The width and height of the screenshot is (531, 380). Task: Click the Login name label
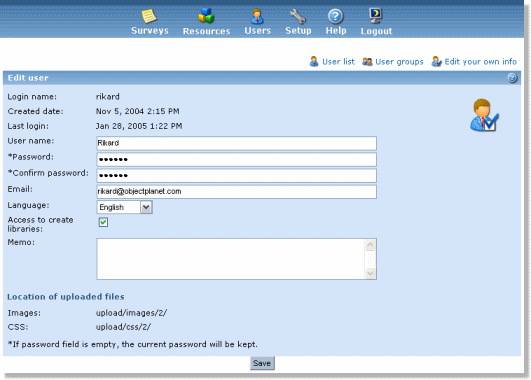coord(32,97)
